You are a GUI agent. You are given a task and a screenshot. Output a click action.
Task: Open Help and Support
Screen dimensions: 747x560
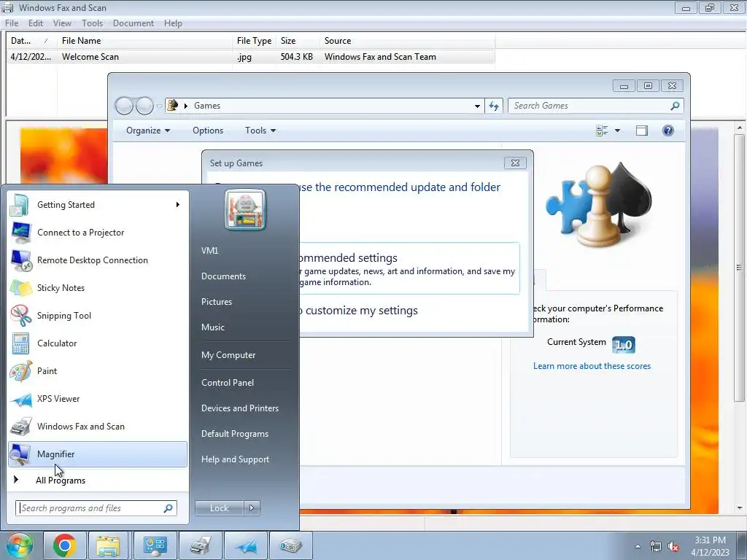pos(235,459)
